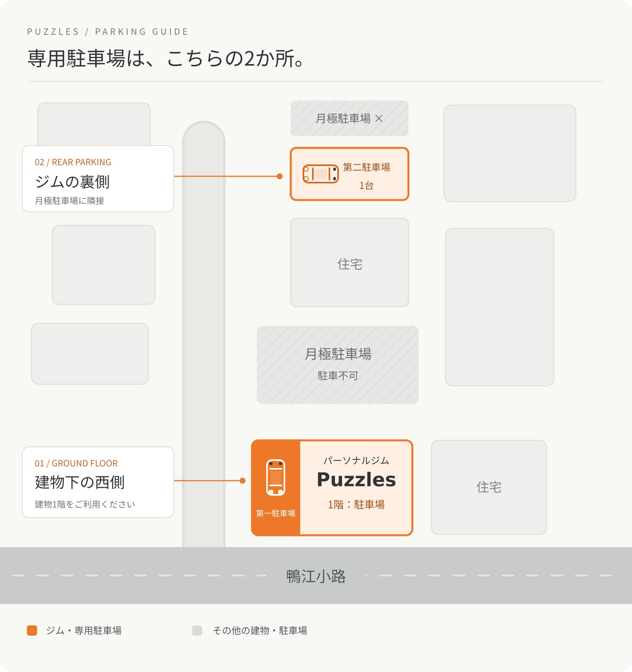
Task: Click the orange legend swatch for ジム・専用駐車場
Action: click(32, 630)
